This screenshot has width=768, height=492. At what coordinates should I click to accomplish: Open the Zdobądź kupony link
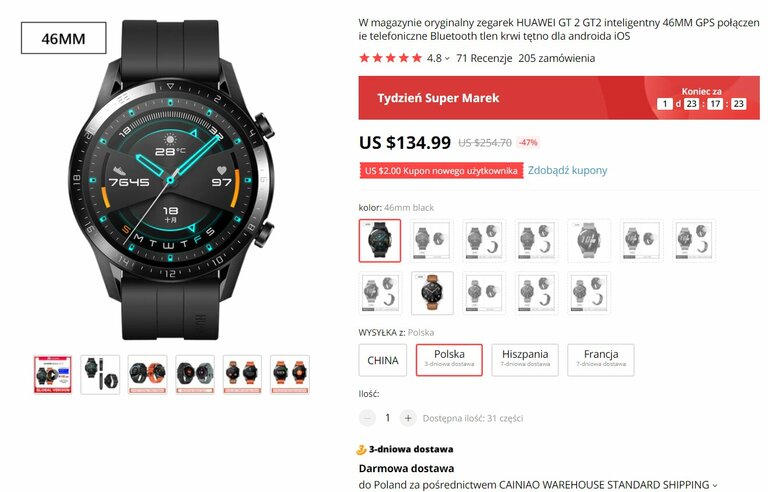[567, 171]
